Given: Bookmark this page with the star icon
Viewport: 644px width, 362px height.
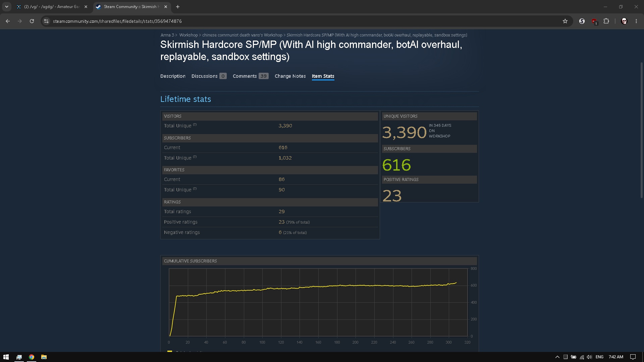Looking at the screenshot, I should [565, 21].
